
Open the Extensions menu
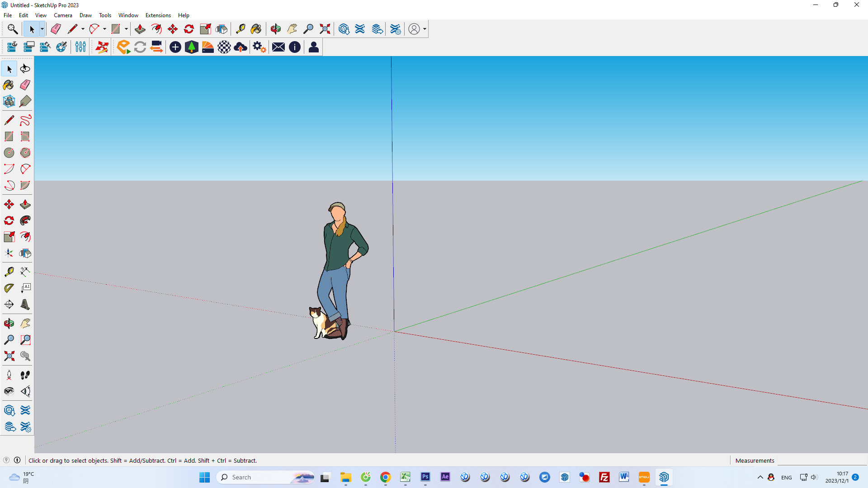(158, 15)
